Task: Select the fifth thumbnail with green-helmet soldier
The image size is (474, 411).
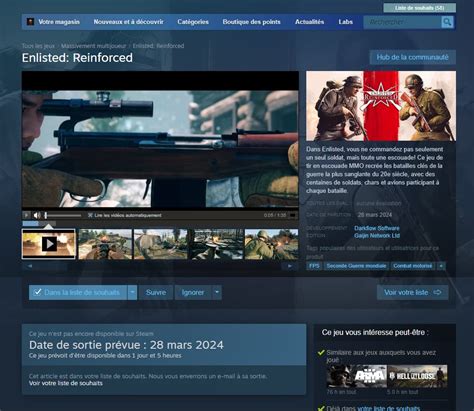Action: pos(272,244)
